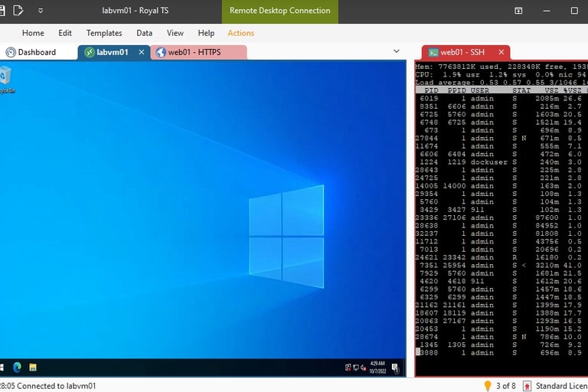Select the process row with PID 27844
Screen dimensions: 588x392
pyautogui.click(x=501, y=138)
